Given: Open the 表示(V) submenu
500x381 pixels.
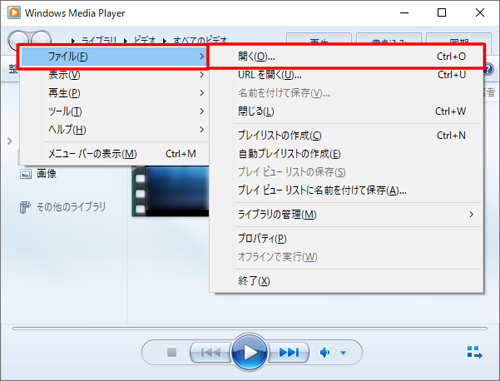Looking at the screenshot, I should tap(114, 75).
